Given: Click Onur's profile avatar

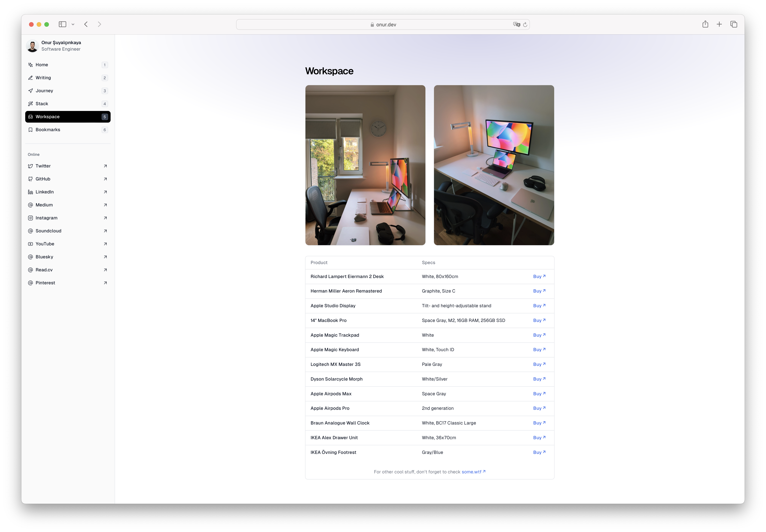Looking at the screenshot, I should pyautogui.click(x=32, y=46).
